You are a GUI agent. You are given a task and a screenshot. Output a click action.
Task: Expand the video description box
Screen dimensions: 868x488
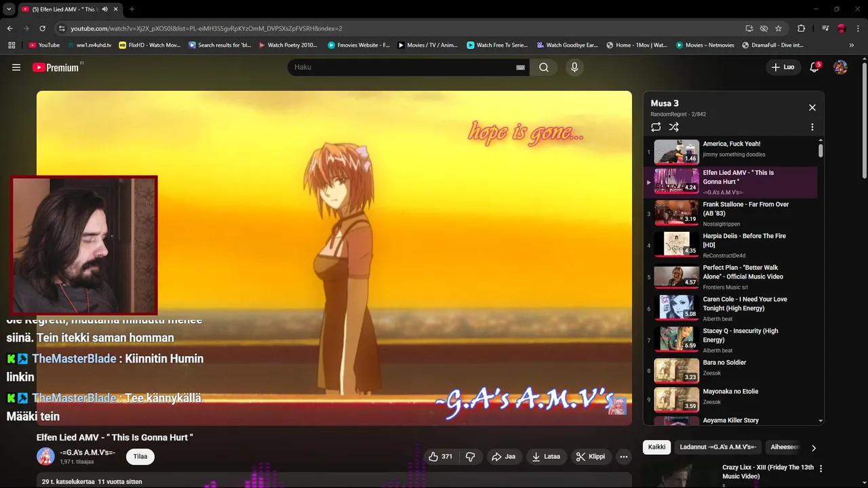(x=334, y=481)
